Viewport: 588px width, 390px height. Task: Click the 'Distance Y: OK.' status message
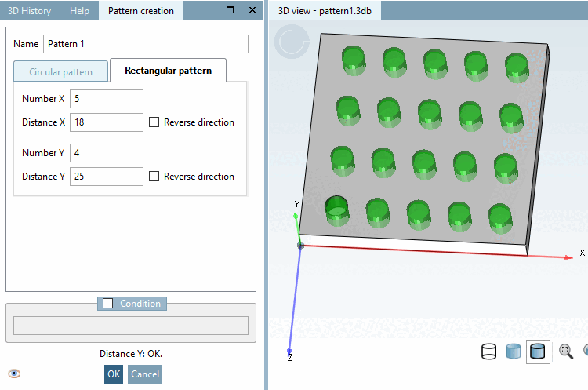(x=131, y=354)
